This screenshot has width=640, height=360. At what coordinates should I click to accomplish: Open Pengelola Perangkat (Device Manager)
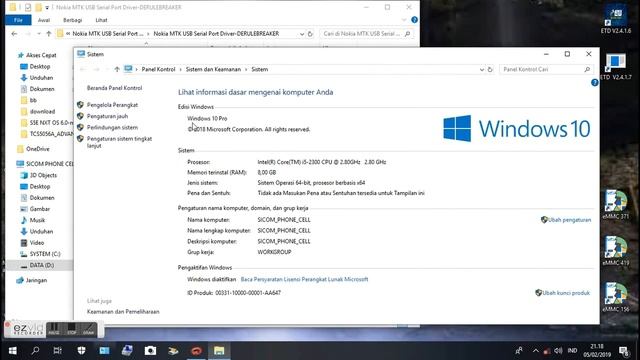[x=112, y=105]
